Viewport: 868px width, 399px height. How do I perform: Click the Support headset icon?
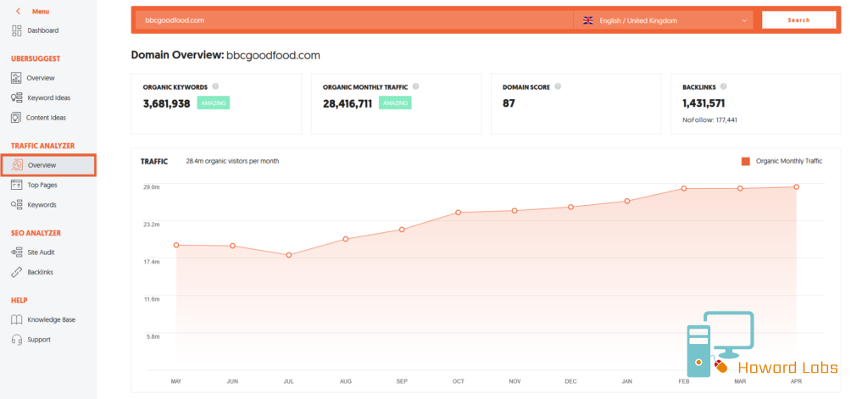click(17, 340)
